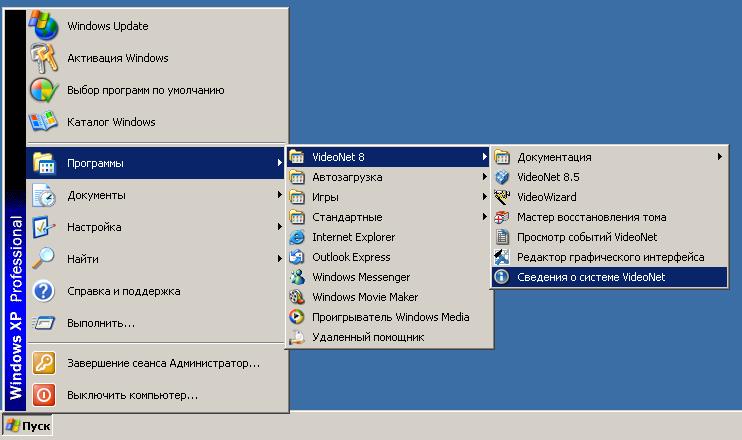
Task: Click the Активация Windows keys icon
Action: click(44, 58)
